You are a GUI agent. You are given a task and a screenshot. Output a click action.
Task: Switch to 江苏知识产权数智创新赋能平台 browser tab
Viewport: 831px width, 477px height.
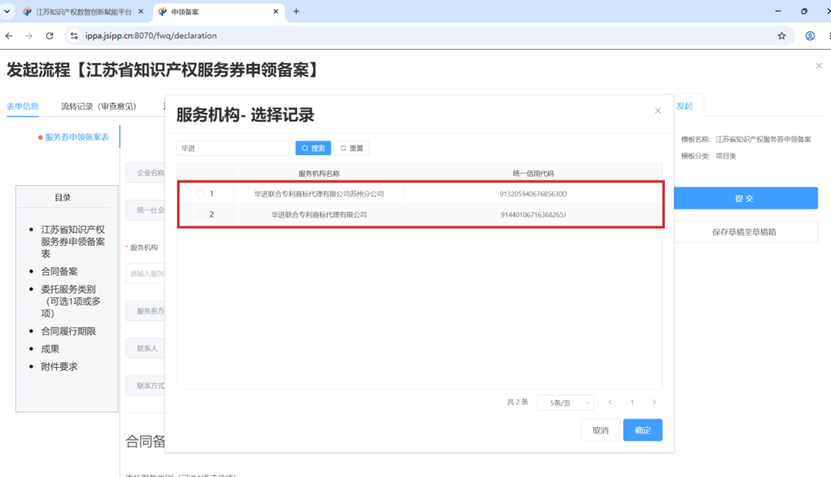point(84,12)
